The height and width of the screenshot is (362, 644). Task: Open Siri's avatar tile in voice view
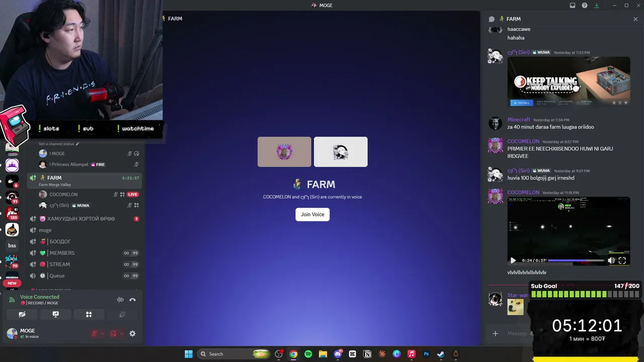click(341, 152)
